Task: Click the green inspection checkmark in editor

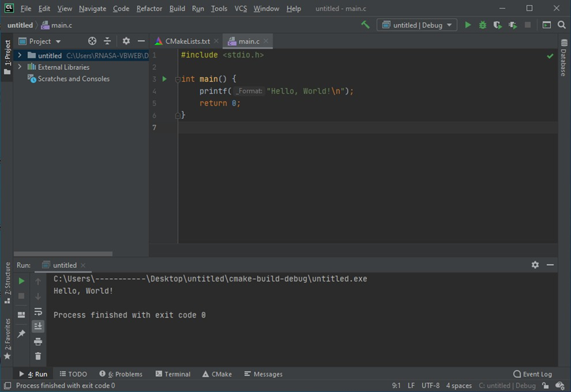Action: [x=550, y=56]
